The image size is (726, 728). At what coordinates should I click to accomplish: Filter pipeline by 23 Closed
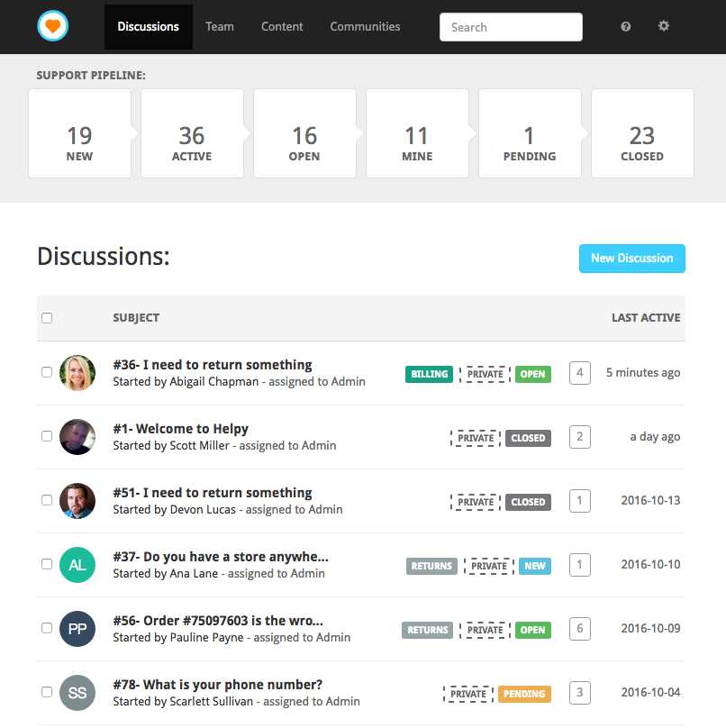coord(642,133)
